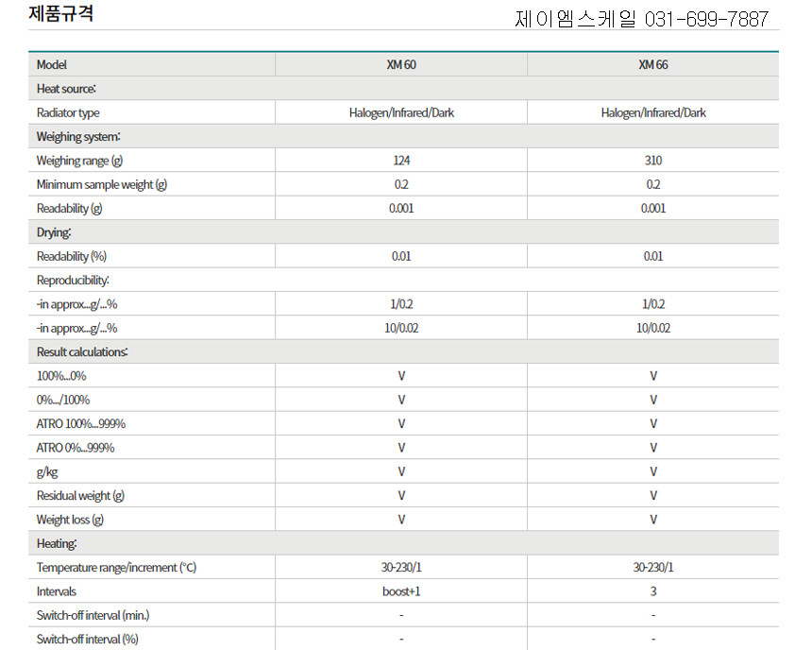
Task: Click the 제품규격 heading
Action: pos(61,15)
